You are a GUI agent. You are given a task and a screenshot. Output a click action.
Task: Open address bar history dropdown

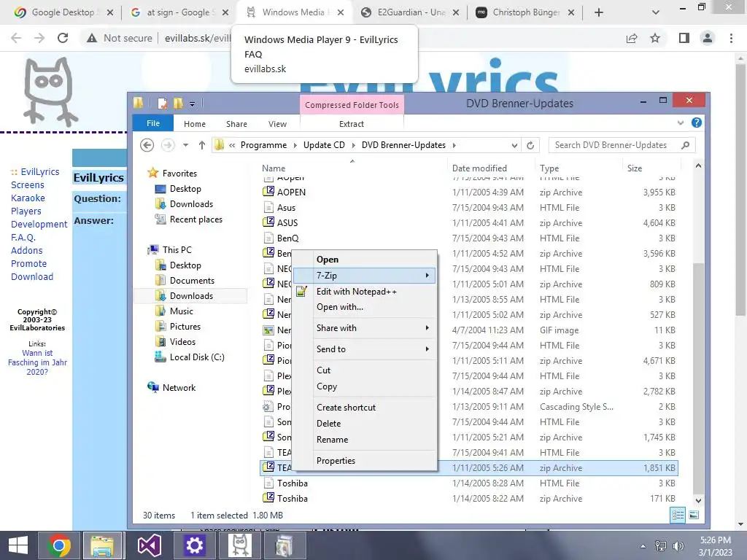(x=514, y=145)
